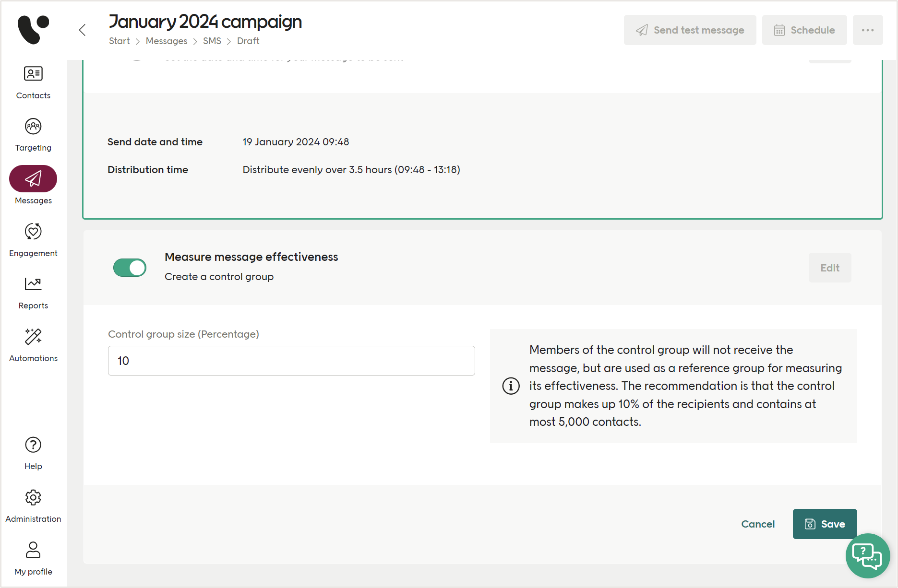Go to Start breadcrumb link
Image resolution: width=898 pixels, height=588 pixels.
pyautogui.click(x=119, y=41)
